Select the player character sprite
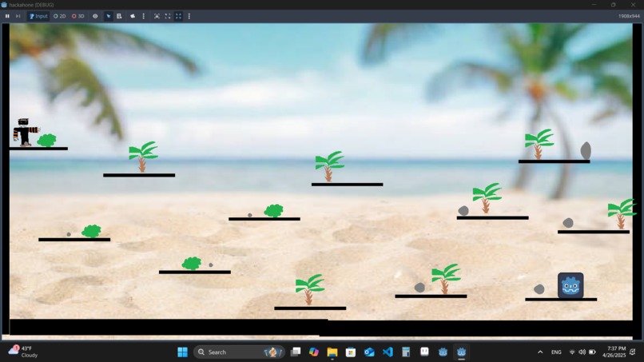The image size is (644, 362). [26, 133]
